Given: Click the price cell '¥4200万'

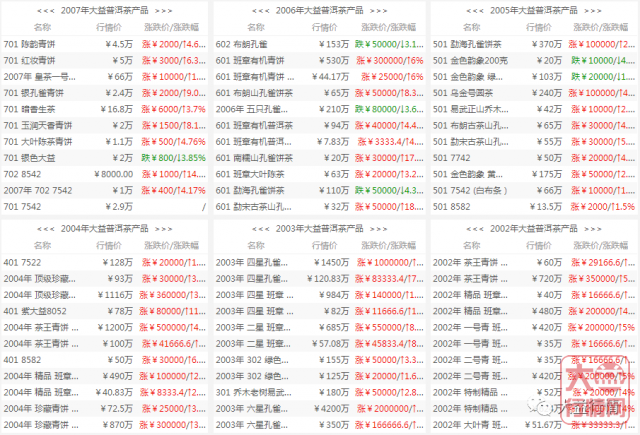Looking at the screenshot, I should point(331,409).
